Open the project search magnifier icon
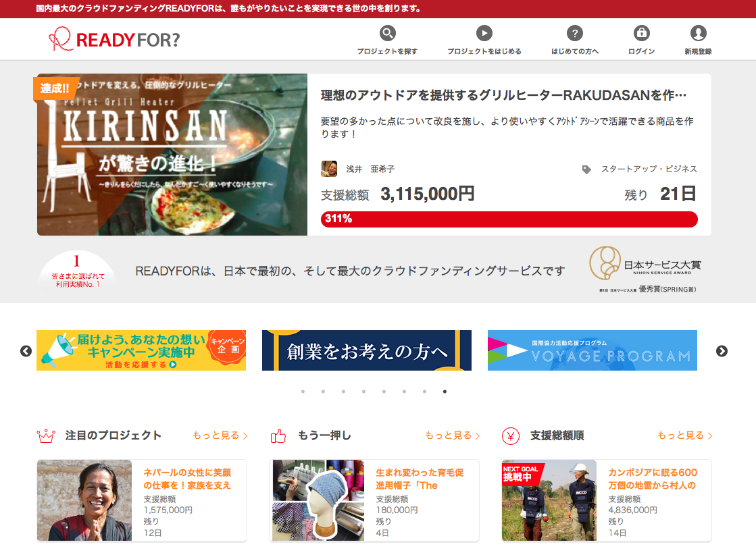Screen dimensions: 756x559 coord(387,33)
